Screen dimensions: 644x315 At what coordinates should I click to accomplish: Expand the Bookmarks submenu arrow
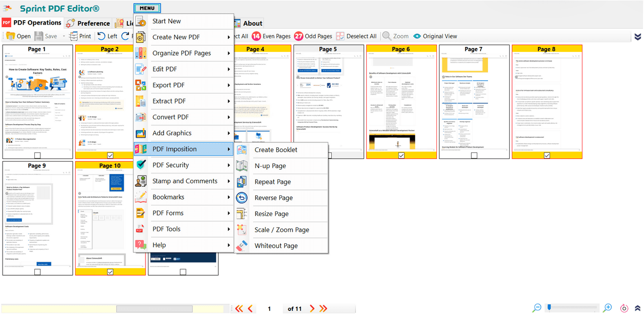(229, 197)
